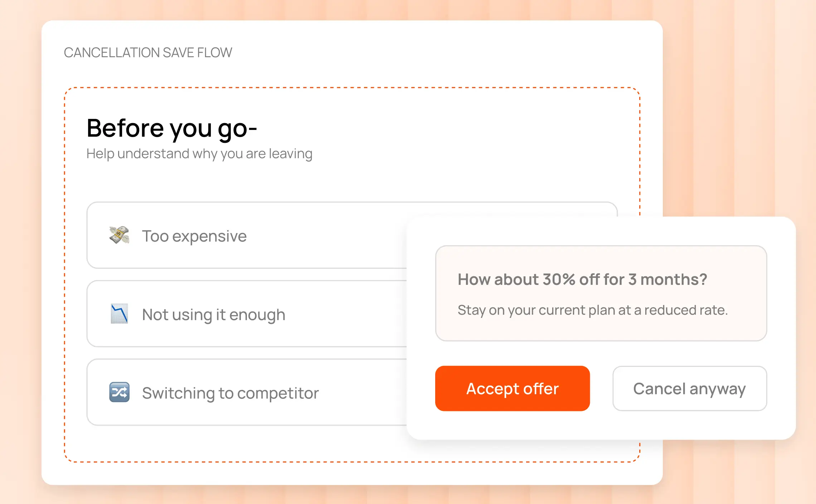Click "Stay on your current plan" description text
The image size is (816, 504).
592,310
